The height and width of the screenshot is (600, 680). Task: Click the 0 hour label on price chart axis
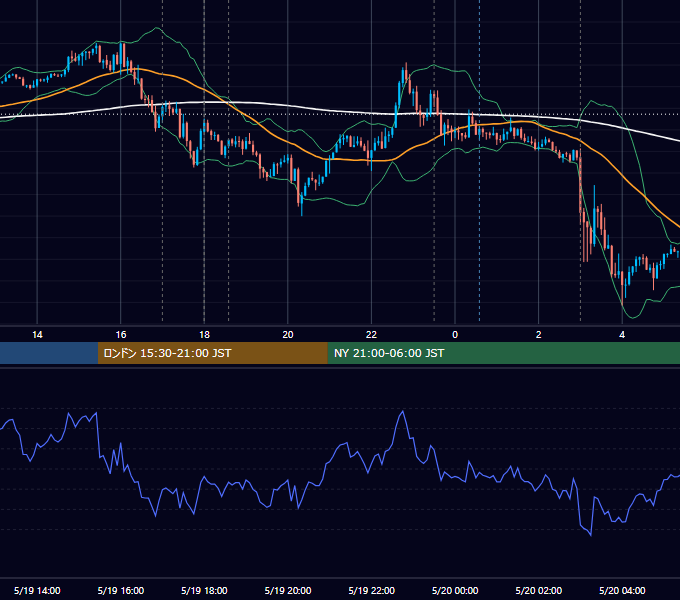(x=455, y=335)
